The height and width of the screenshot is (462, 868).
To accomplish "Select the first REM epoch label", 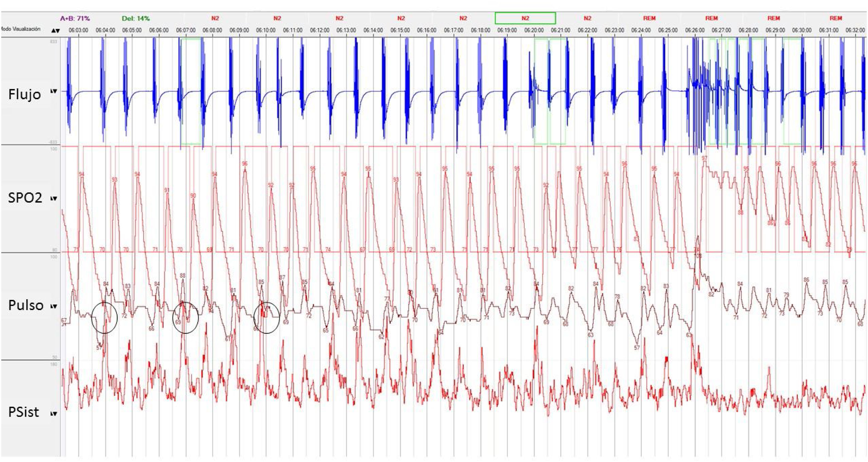I will [x=649, y=18].
